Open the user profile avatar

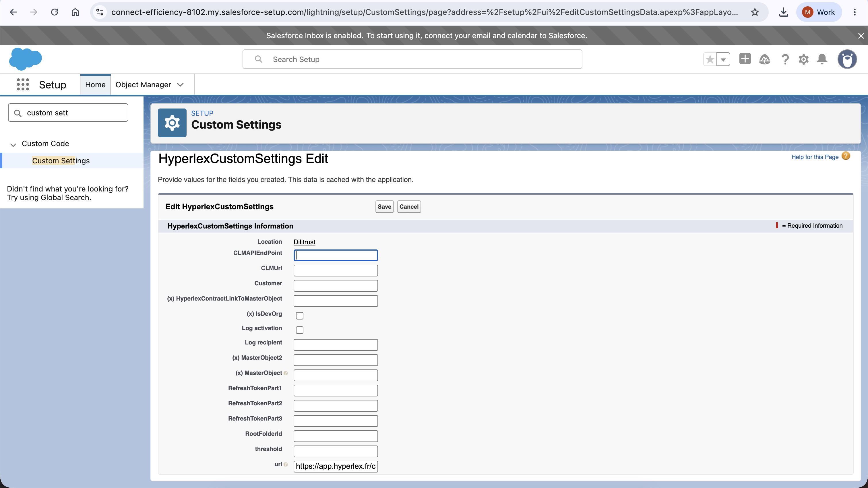(847, 59)
